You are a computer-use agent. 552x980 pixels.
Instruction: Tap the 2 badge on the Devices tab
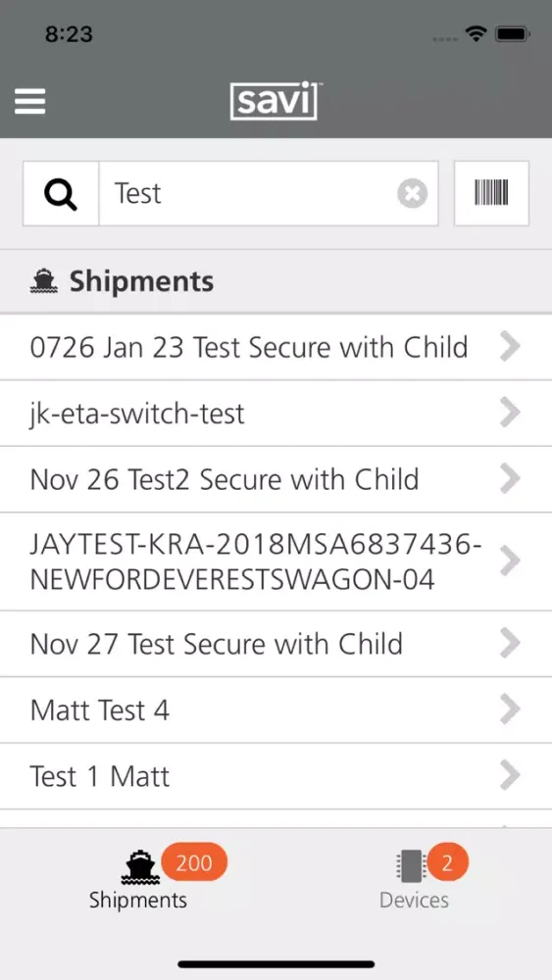[447, 863]
